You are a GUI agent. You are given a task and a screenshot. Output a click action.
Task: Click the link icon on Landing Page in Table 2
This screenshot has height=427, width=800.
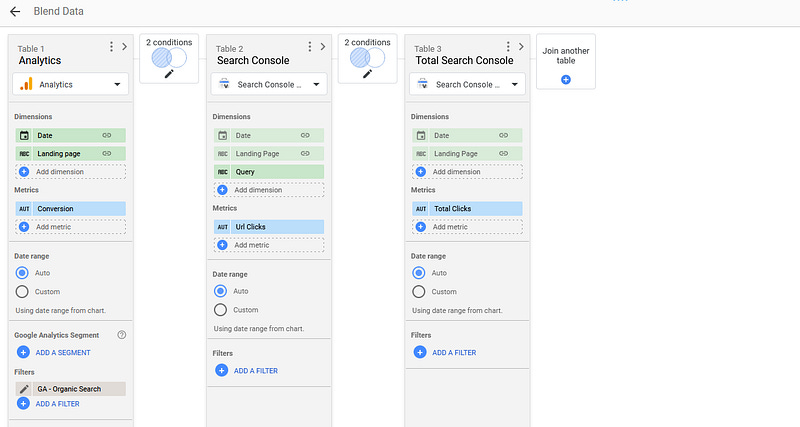[x=305, y=154]
